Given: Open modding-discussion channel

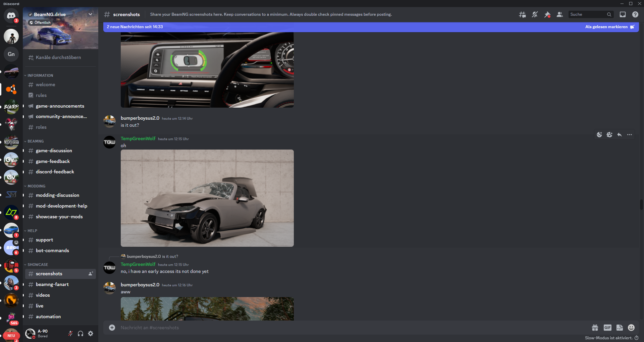Looking at the screenshot, I should click(60, 195).
